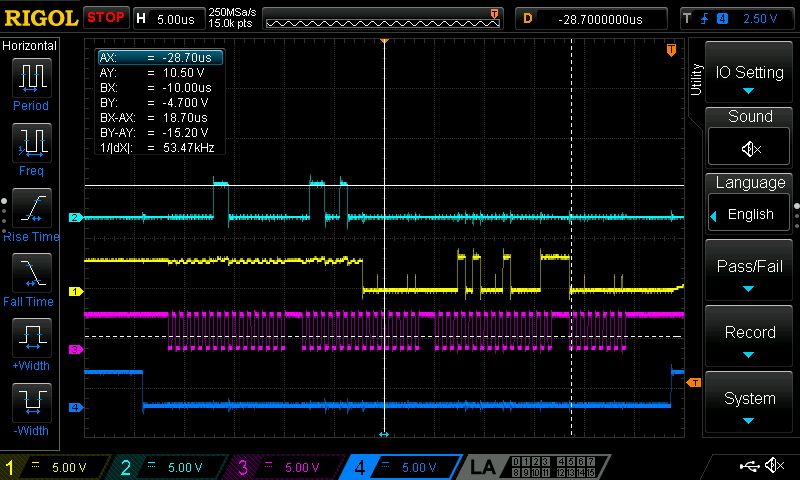Click the Language menu label
800x480 pixels.
coord(750,183)
